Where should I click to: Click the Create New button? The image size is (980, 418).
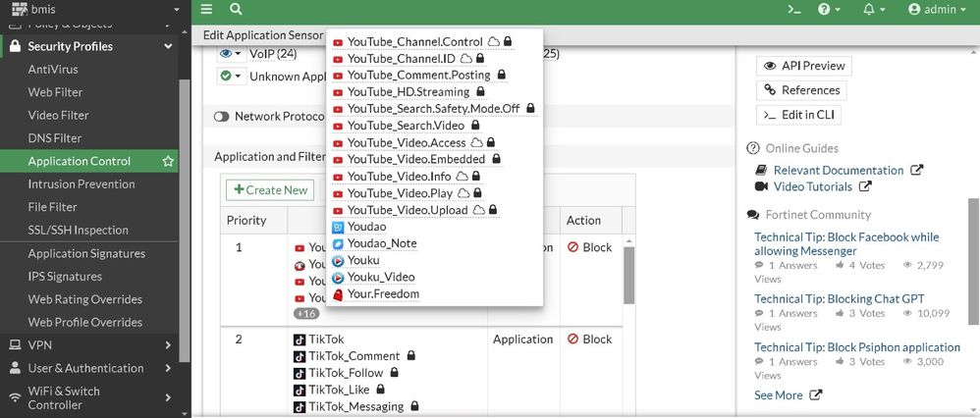coord(269,190)
